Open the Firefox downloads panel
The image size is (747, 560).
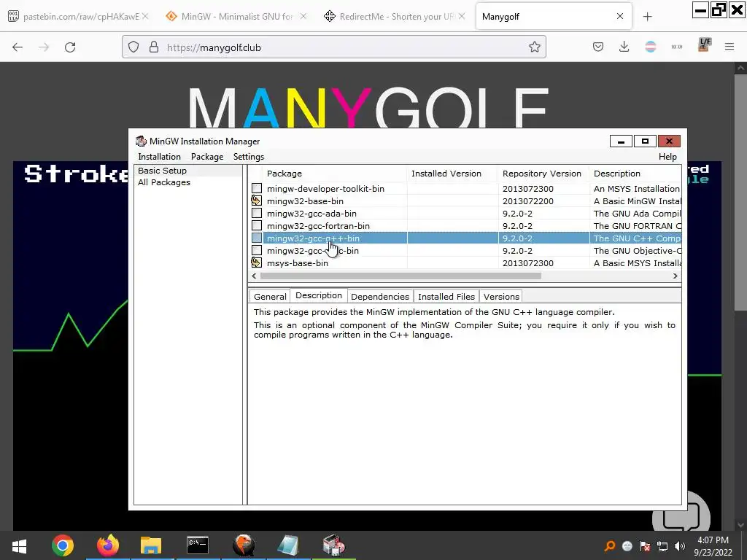[x=624, y=47]
